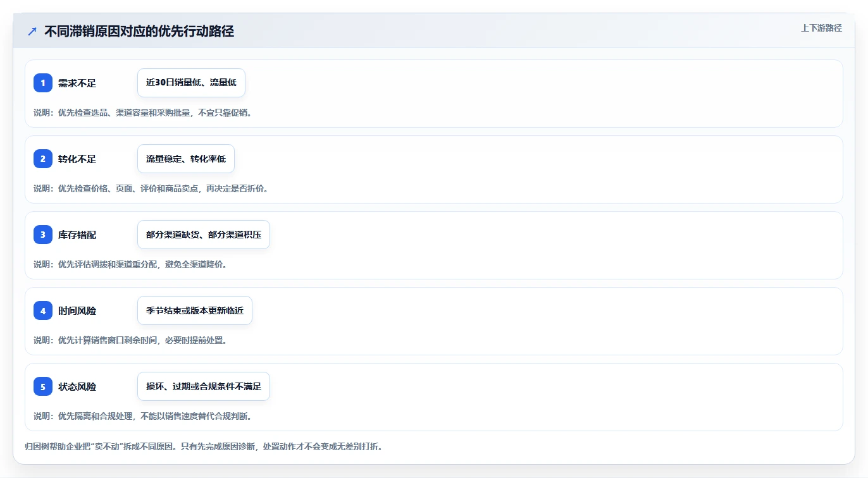Click the note about 调拨和渠道重分配
Screen dimensions: 868x478
point(130,264)
